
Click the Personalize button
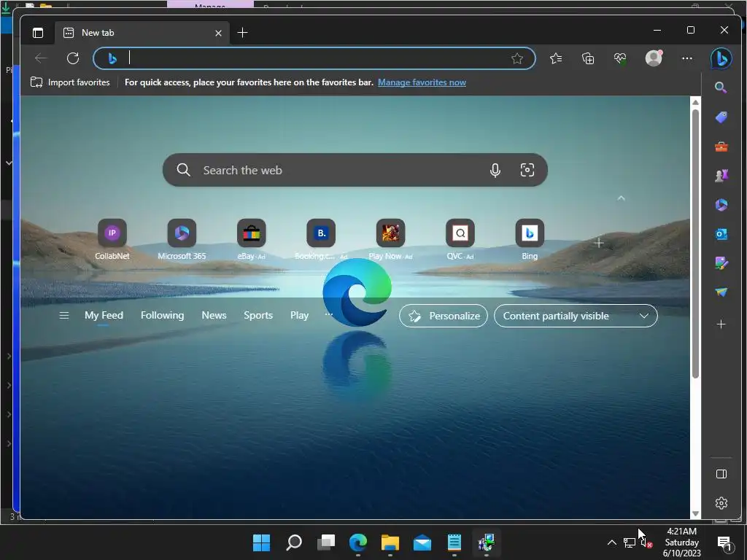(x=443, y=316)
